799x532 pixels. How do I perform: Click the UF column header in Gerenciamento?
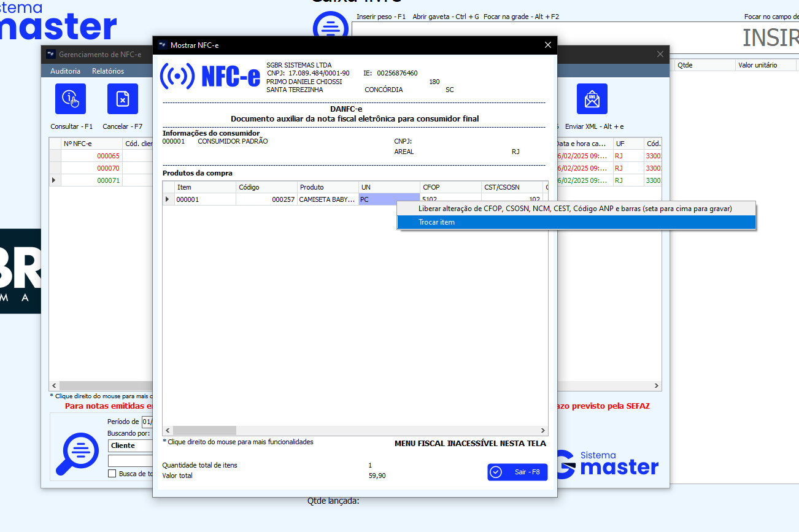coord(628,144)
